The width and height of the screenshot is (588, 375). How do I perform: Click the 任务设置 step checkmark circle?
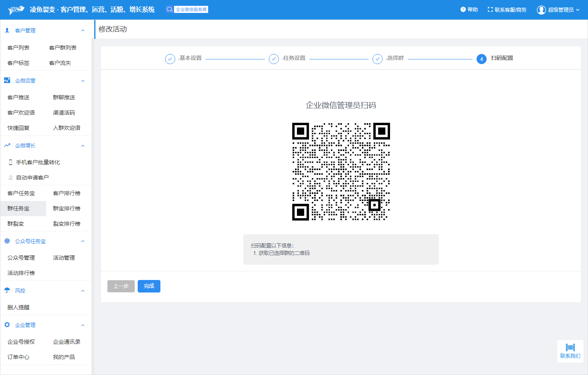click(274, 59)
